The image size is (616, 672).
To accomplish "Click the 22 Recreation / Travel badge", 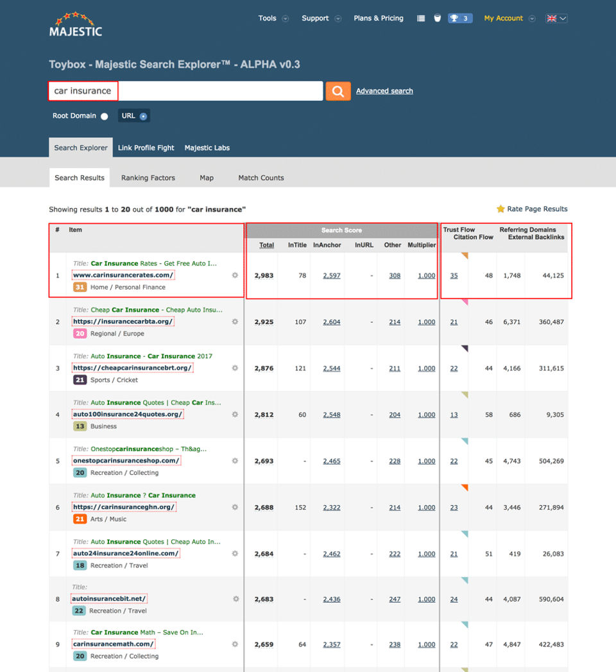I will [x=79, y=611].
